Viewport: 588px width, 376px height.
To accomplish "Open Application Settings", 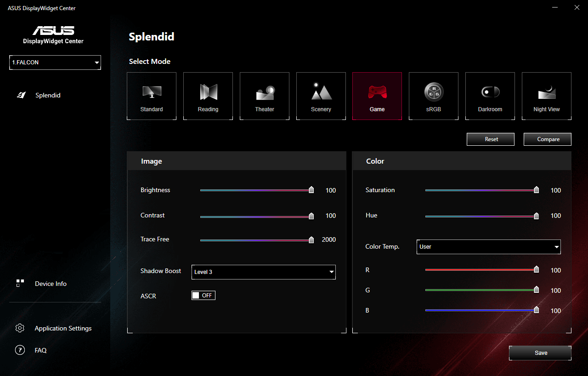I will pyautogui.click(x=62, y=328).
